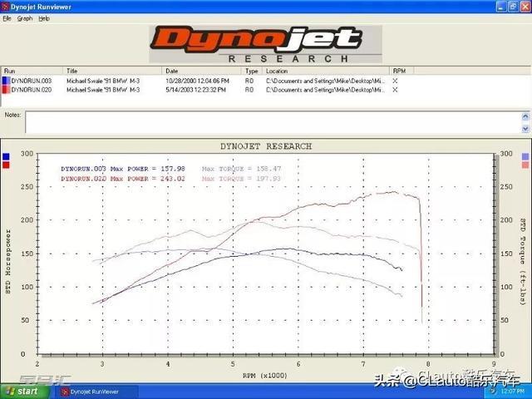
Task: Click the red color icon of DYNORUN.020
Action: click(6, 90)
